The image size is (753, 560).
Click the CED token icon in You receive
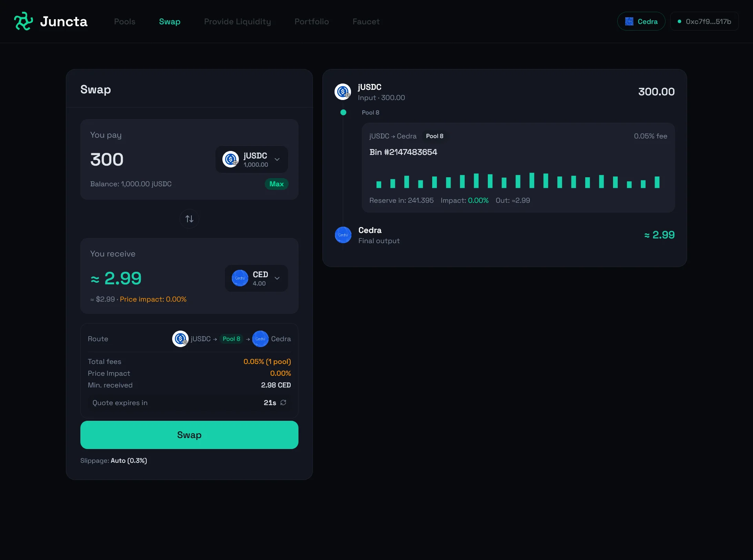(240, 278)
